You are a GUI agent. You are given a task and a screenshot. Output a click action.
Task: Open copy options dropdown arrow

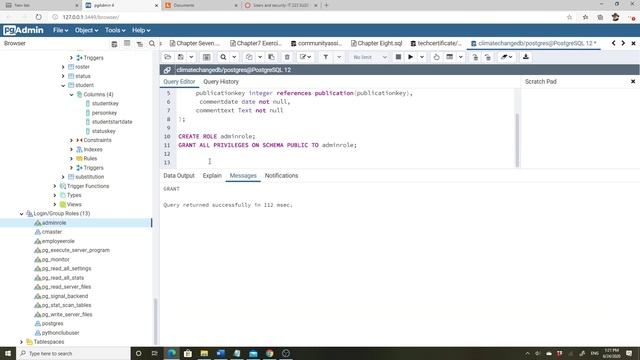point(260,57)
